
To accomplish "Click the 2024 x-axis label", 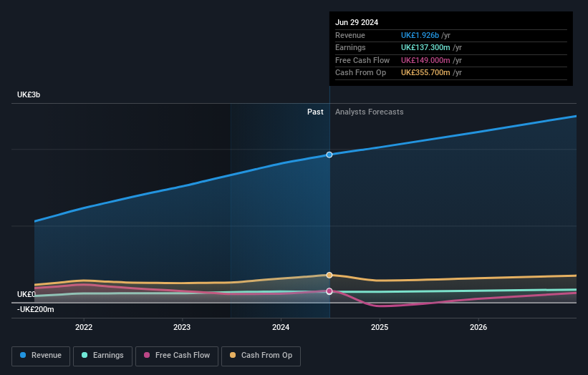I will [281, 327].
